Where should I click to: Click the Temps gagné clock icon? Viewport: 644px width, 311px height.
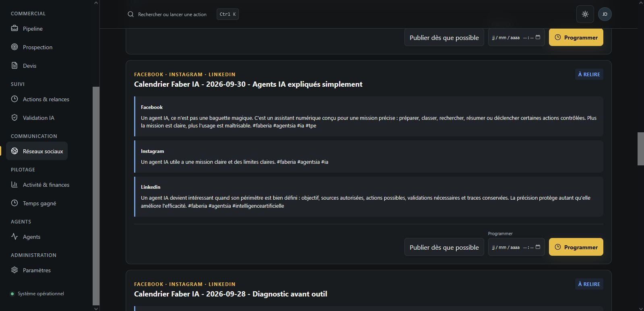[x=14, y=203]
